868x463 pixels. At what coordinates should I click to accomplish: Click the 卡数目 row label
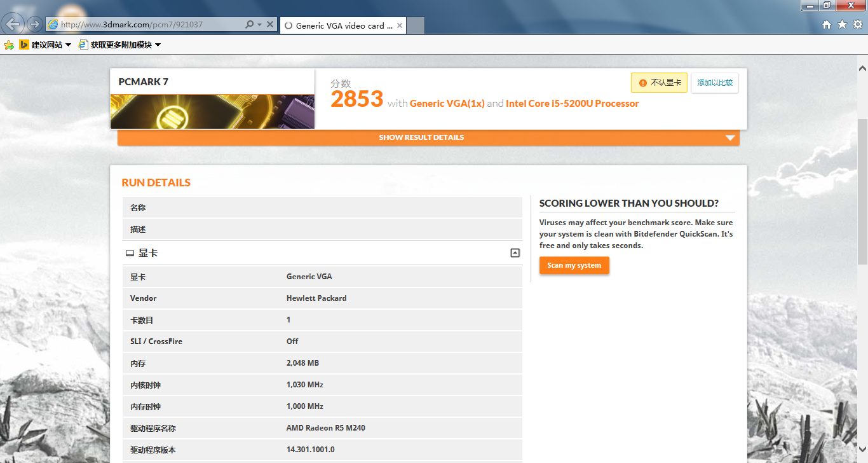point(142,320)
